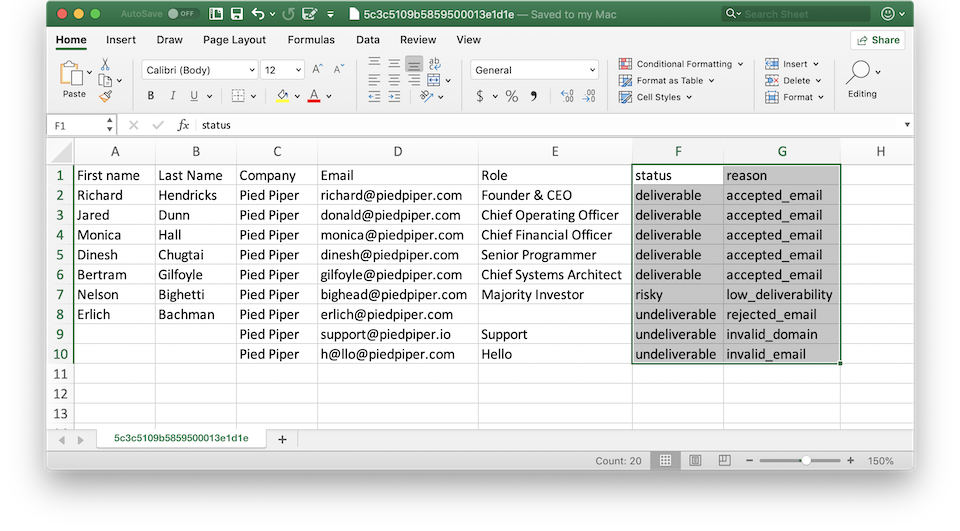
Task: Open the Page Layout ribbon tab
Action: [234, 39]
